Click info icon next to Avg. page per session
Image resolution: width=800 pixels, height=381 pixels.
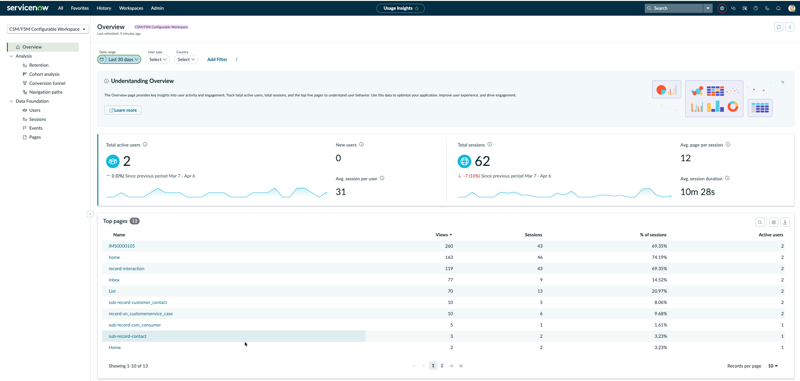[x=728, y=144]
